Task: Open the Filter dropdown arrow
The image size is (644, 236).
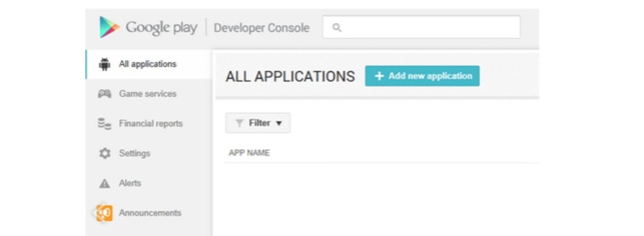Action: 279,123
